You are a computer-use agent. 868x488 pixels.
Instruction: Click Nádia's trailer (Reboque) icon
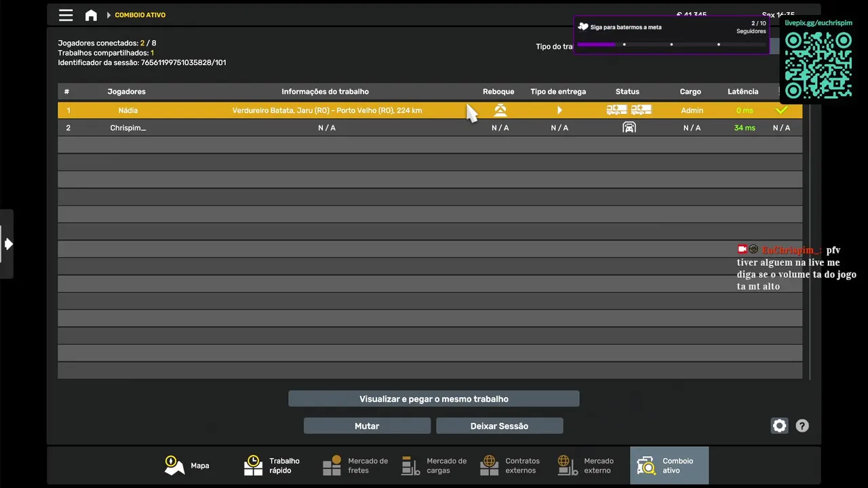(x=500, y=110)
